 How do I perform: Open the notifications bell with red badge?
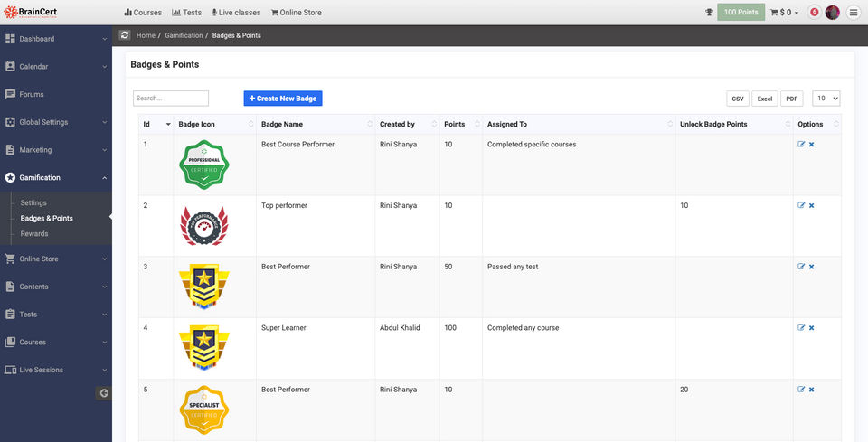tap(814, 13)
